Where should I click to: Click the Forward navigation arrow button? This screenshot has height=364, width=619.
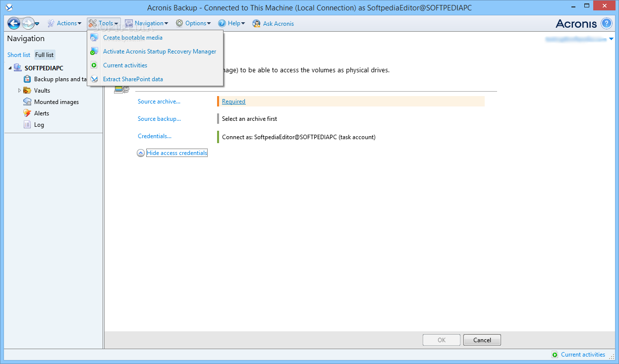(x=28, y=23)
